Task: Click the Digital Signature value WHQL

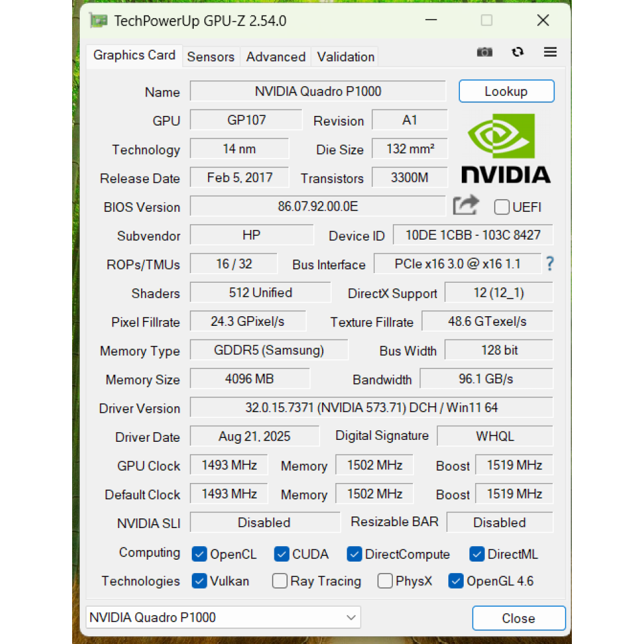Action: [495, 436]
